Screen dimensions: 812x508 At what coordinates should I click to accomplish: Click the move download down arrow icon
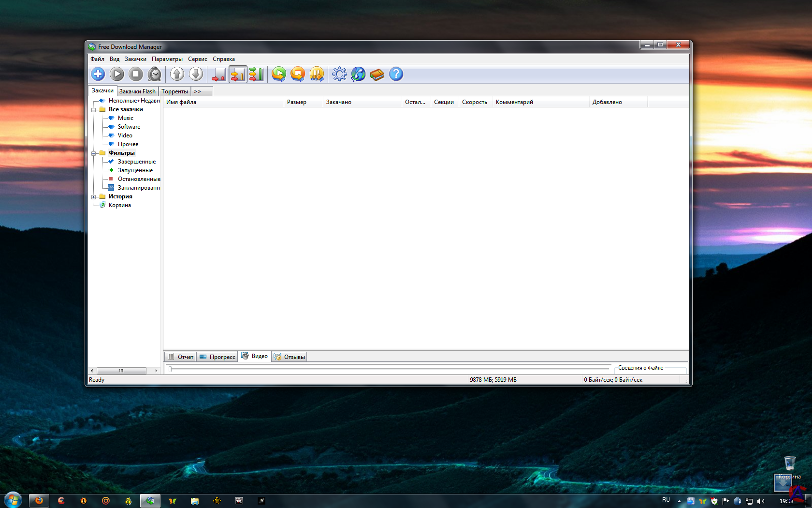[196, 74]
